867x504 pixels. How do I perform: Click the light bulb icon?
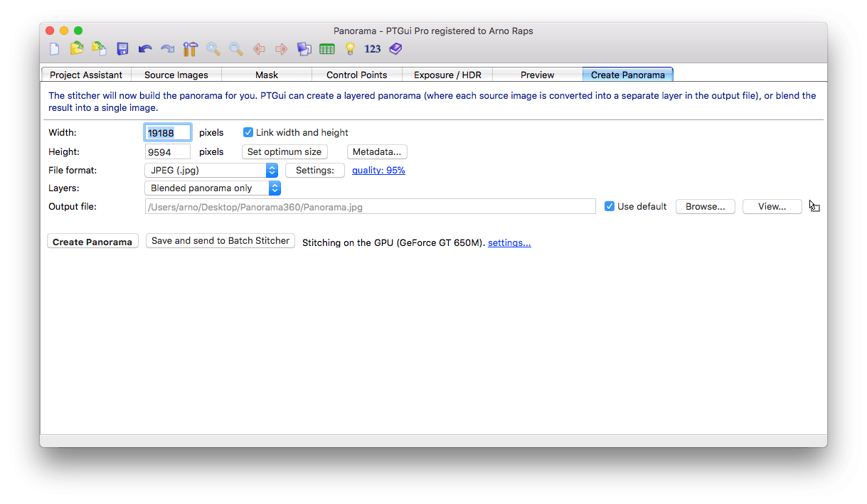[350, 49]
